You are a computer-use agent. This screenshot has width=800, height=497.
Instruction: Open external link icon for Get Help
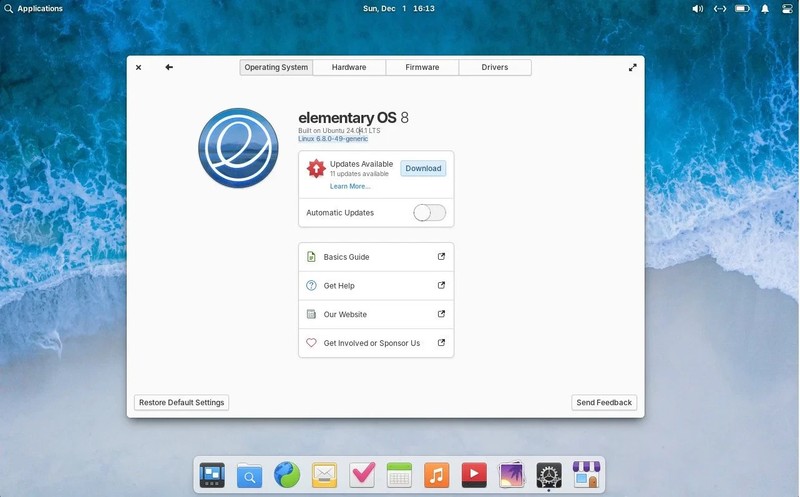click(x=441, y=285)
